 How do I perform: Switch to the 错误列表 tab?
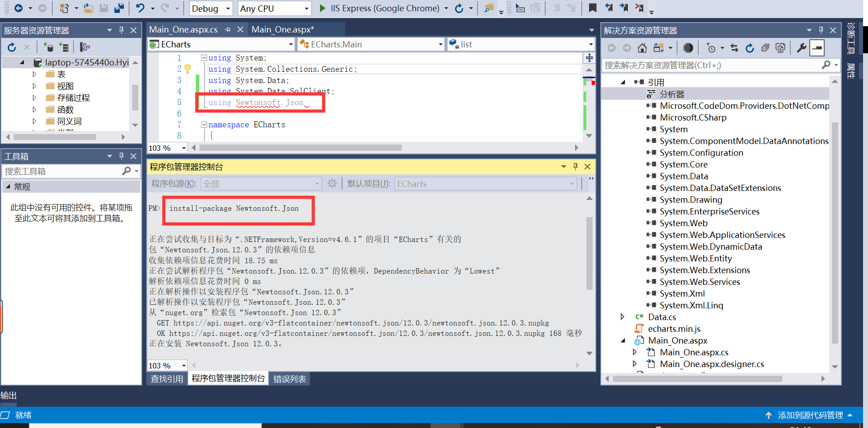(289, 378)
